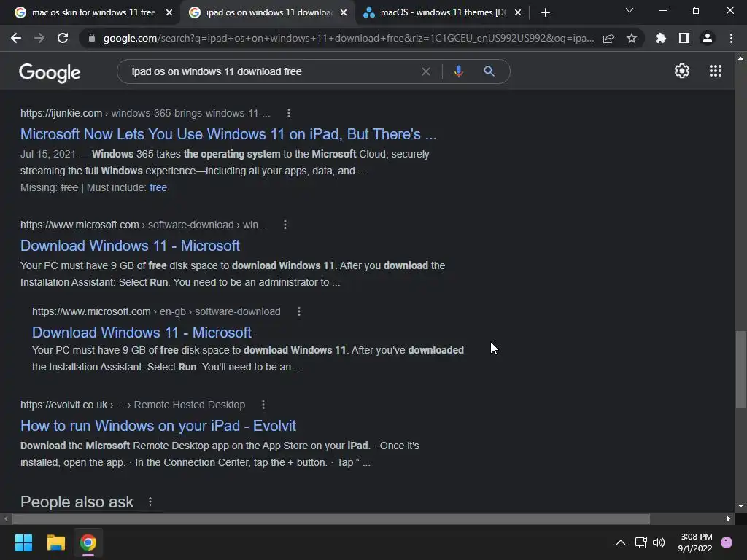Screen dimensions: 747x560
Task: Open more options for microsoft.com en-gb result
Action: pyautogui.click(x=298, y=311)
